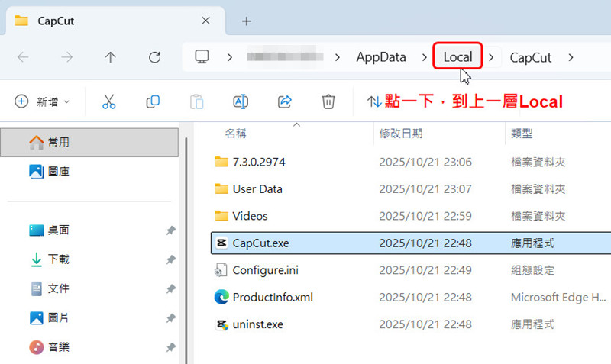
Task: Sort files by 修改日期 column
Action: pos(401,134)
